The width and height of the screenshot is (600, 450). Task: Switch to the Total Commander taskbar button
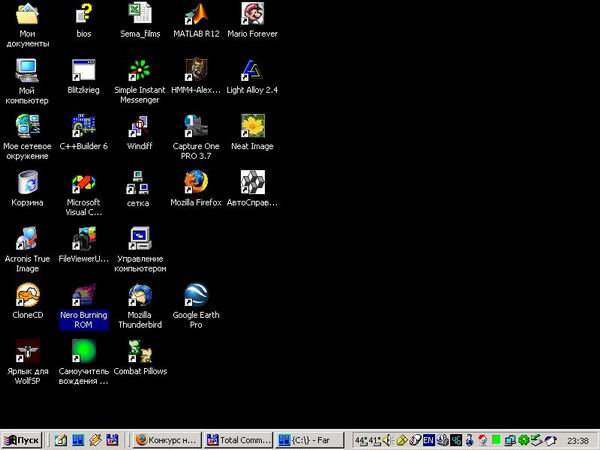pos(239,440)
